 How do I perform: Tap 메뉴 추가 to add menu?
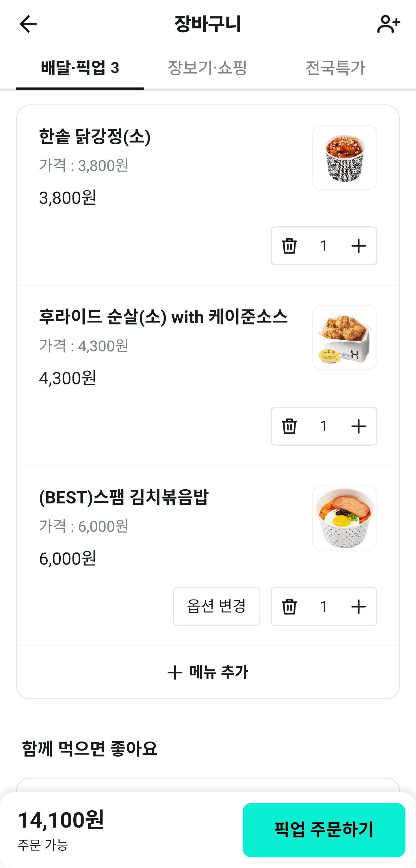coord(208,672)
